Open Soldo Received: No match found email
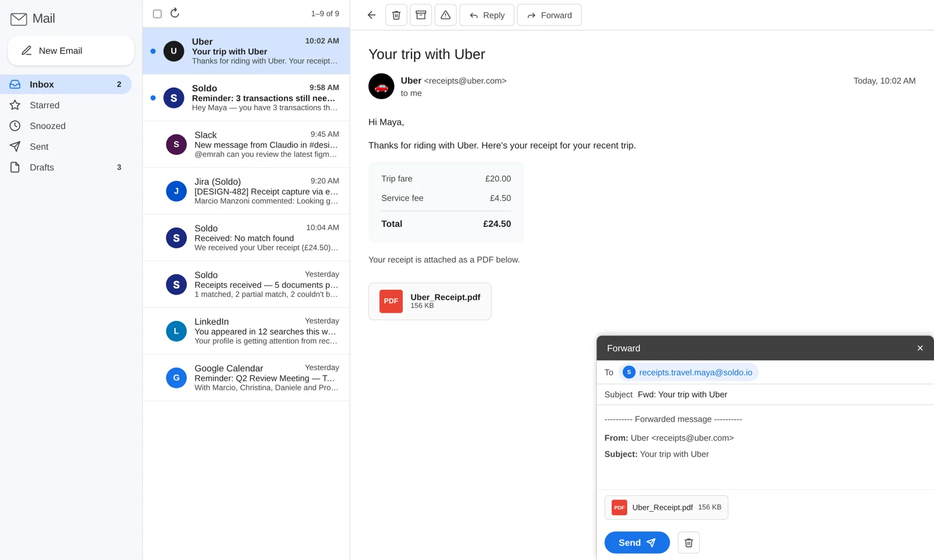This screenshot has height=560, width=934. pos(246,238)
